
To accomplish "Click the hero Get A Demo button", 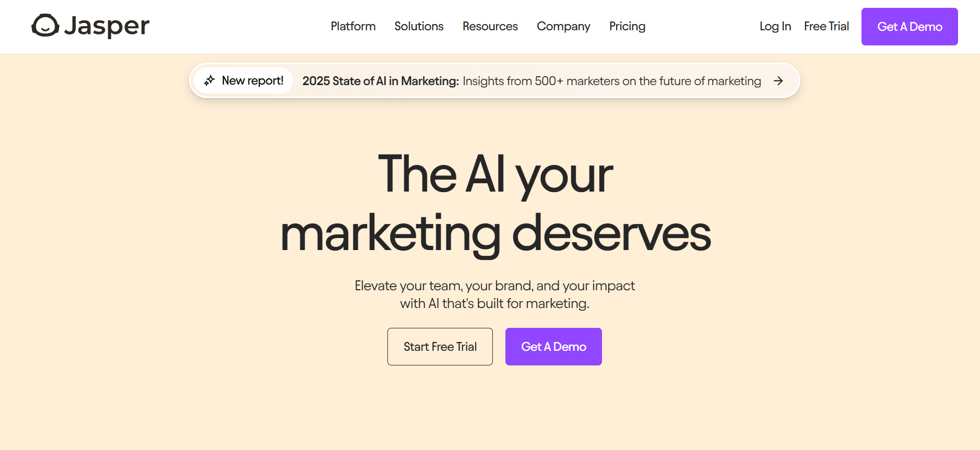I will click(553, 347).
